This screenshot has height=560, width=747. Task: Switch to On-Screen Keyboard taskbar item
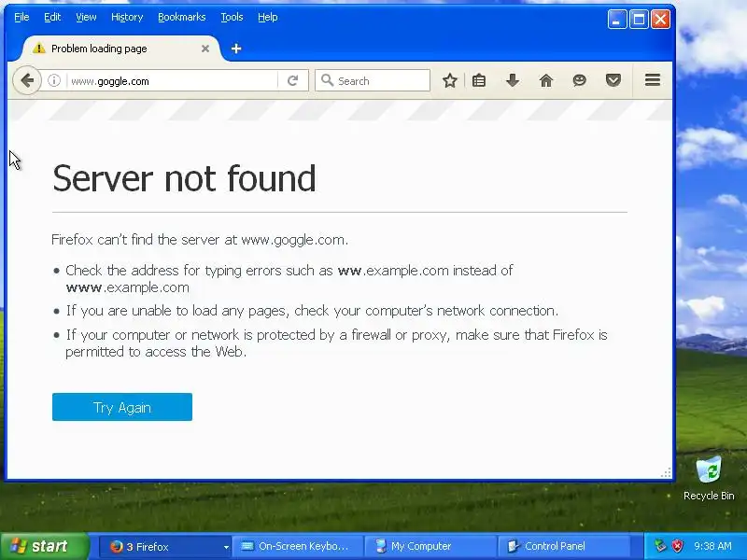pos(297,546)
